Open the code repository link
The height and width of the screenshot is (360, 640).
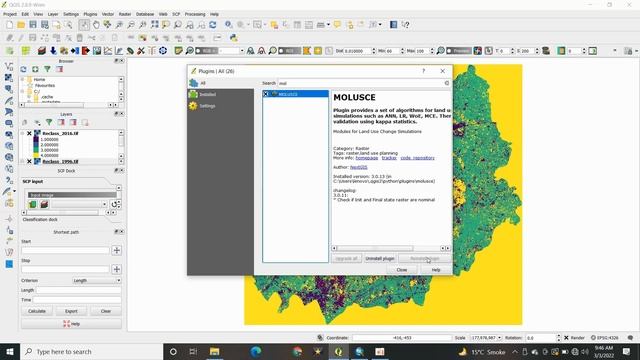417,158
